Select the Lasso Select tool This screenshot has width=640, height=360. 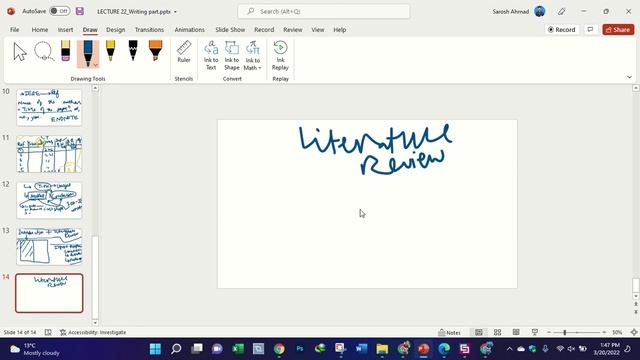coord(44,51)
